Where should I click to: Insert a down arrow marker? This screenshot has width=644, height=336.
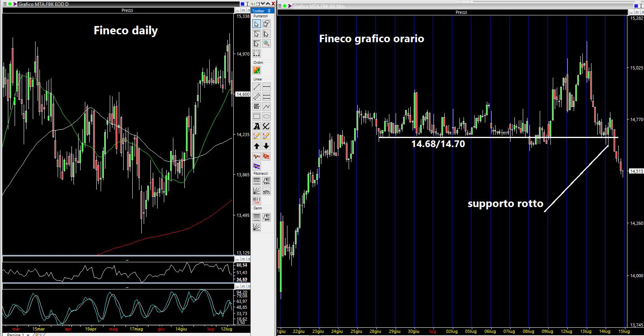(x=267, y=146)
